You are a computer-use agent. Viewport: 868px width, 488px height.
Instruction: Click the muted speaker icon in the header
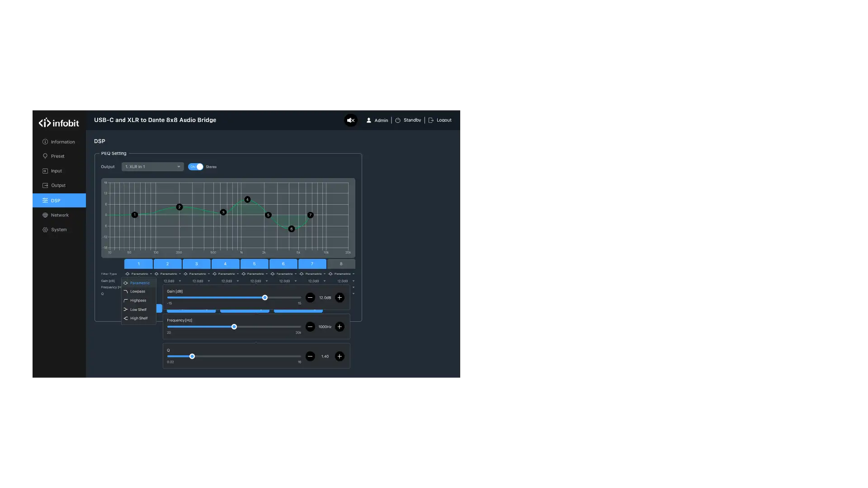coord(351,120)
